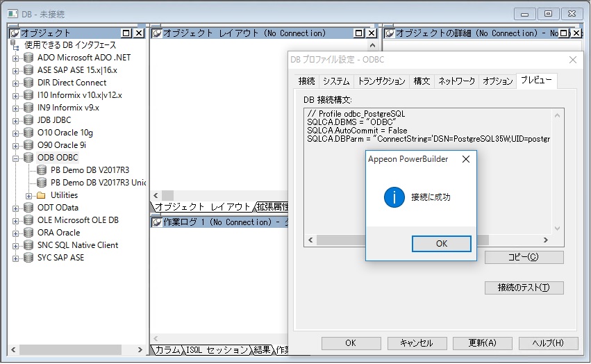Click the ODB ODBC database icon
This screenshot has height=364, width=591.
pyautogui.click(x=28, y=158)
